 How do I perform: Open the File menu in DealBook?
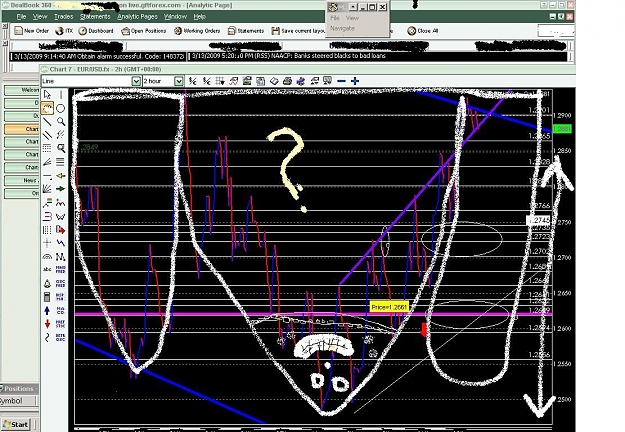click(x=21, y=17)
